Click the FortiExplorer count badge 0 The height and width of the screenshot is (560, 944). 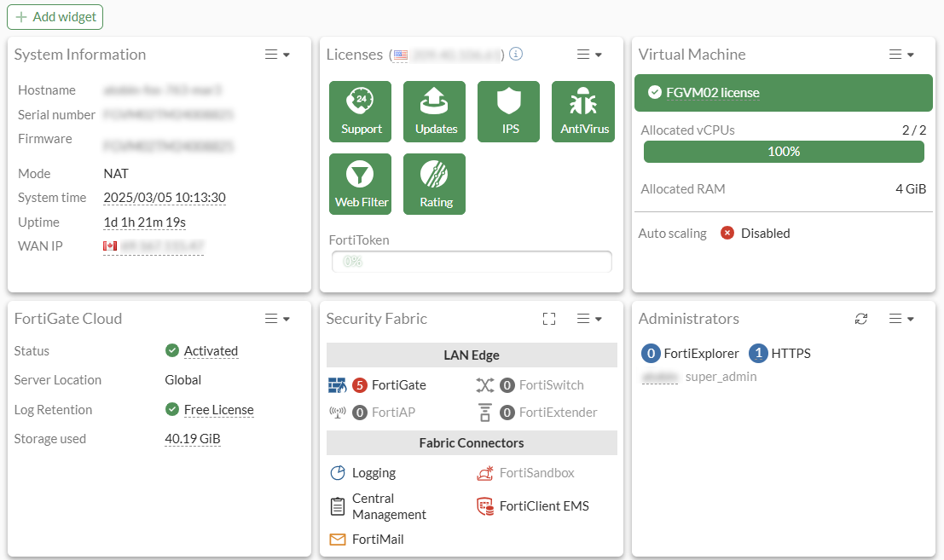point(651,353)
